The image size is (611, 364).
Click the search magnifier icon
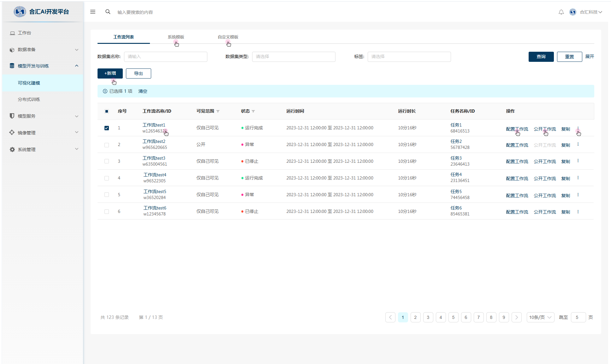(108, 12)
